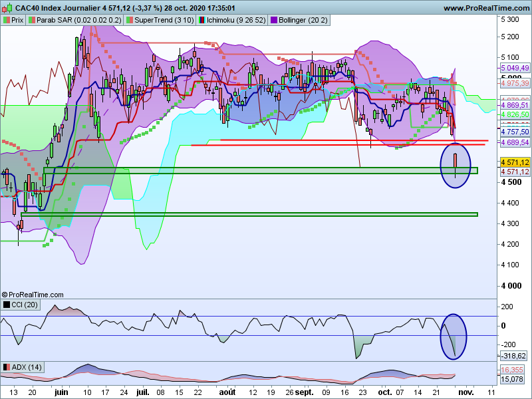Screen dimensions: 532x399
Task: Click the 5 100 price axis tick
Action: pos(510,57)
